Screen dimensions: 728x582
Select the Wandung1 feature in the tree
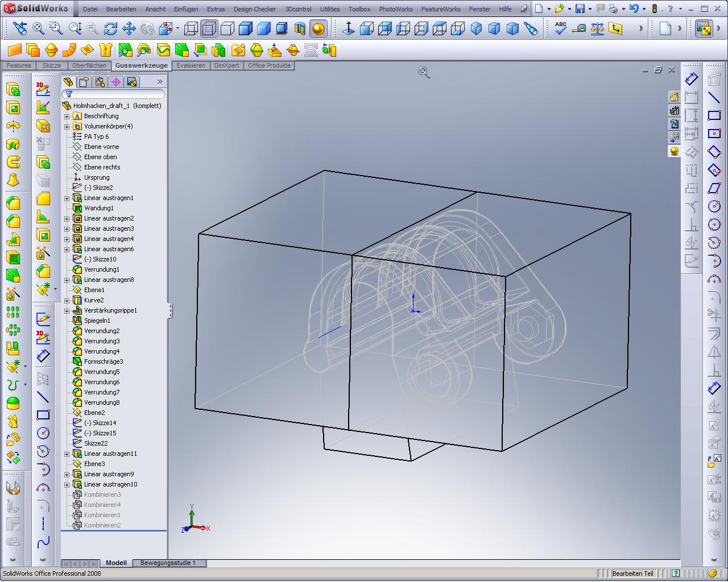click(x=99, y=208)
